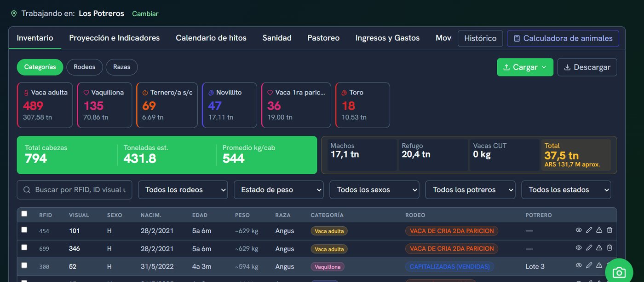Check the row checkbox for RFID 300
This screenshot has width=644, height=282.
tap(24, 265)
